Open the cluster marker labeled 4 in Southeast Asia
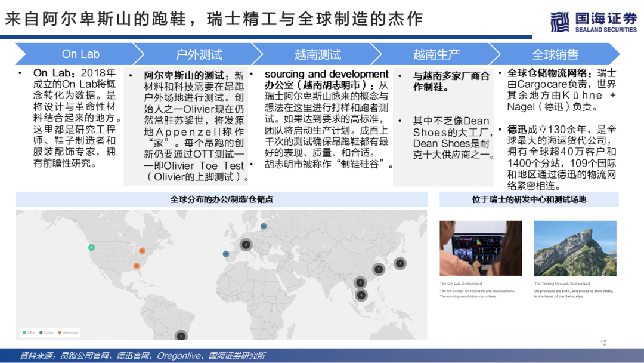 click(361, 295)
